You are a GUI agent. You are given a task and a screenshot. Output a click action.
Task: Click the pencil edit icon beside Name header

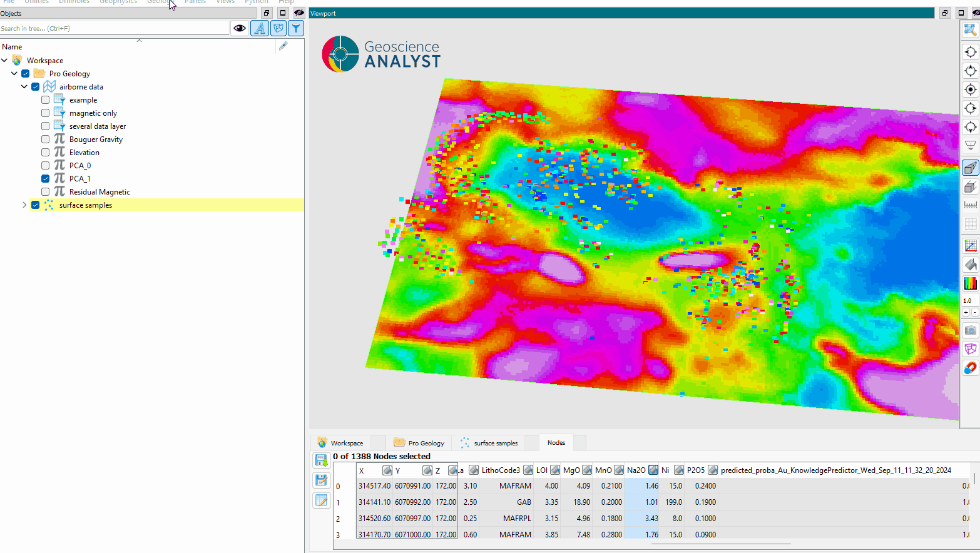(x=283, y=46)
